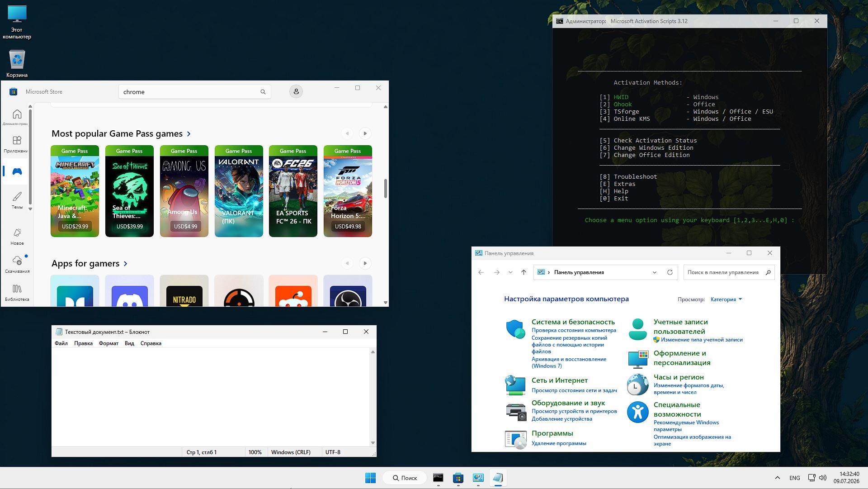Click Удаление программы link
The height and width of the screenshot is (489, 868).
coord(559,443)
